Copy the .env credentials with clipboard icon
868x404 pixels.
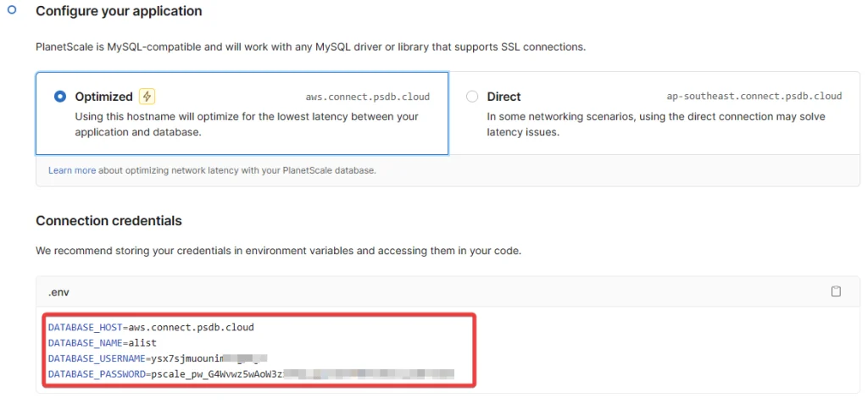tap(836, 291)
